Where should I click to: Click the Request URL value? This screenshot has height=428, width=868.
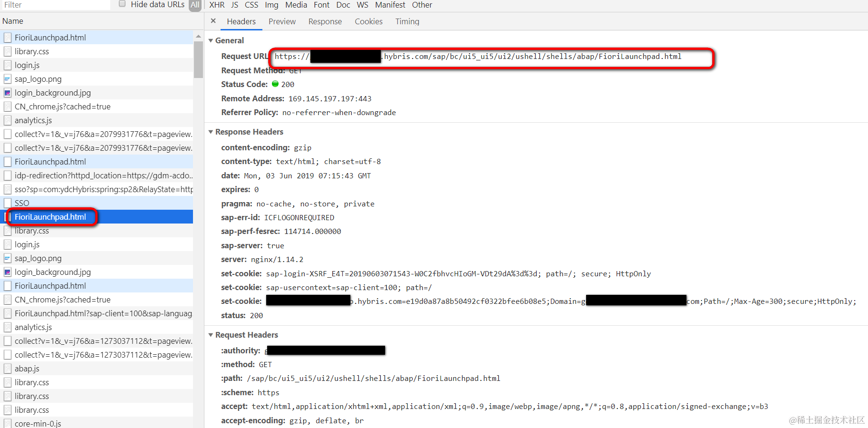click(478, 57)
